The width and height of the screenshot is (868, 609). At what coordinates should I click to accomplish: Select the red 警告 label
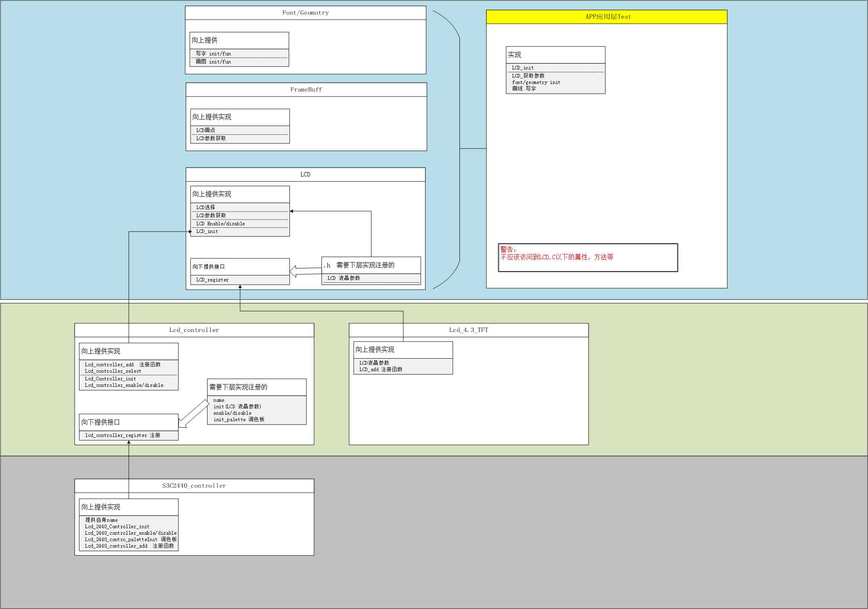[x=508, y=250]
